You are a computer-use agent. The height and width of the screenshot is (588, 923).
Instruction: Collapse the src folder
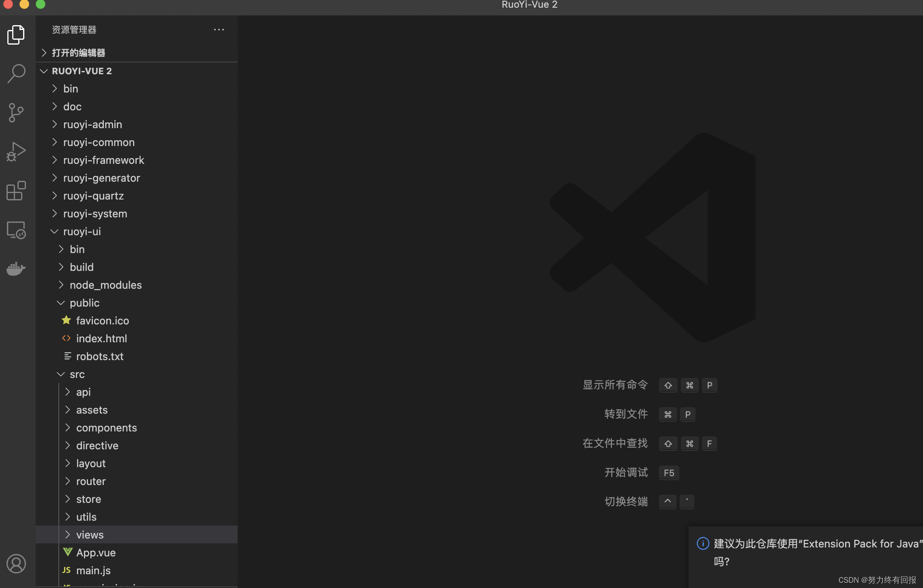(137, 374)
